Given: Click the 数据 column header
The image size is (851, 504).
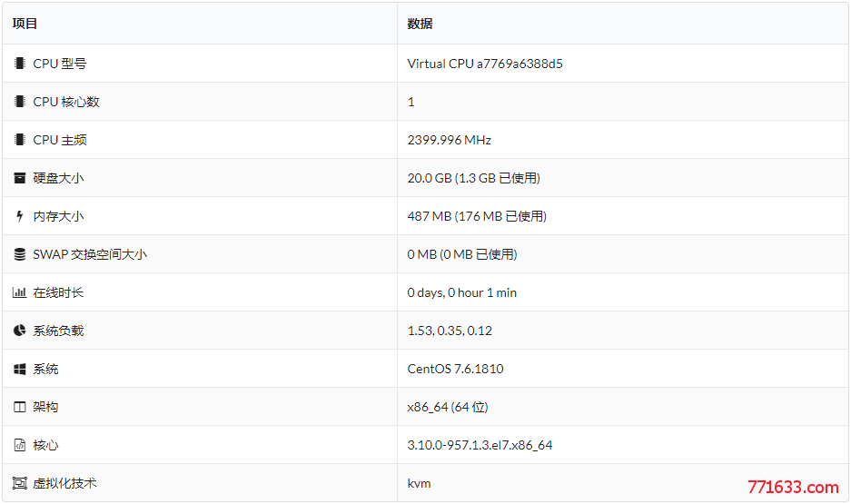Looking at the screenshot, I should [420, 24].
